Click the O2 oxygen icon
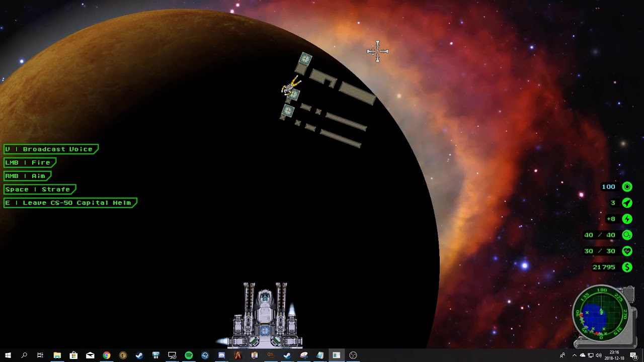The width and height of the screenshot is (644, 362). pos(627,235)
